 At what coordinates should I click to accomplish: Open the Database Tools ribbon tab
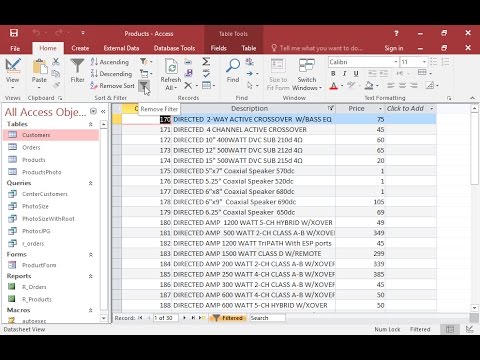[174, 48]
